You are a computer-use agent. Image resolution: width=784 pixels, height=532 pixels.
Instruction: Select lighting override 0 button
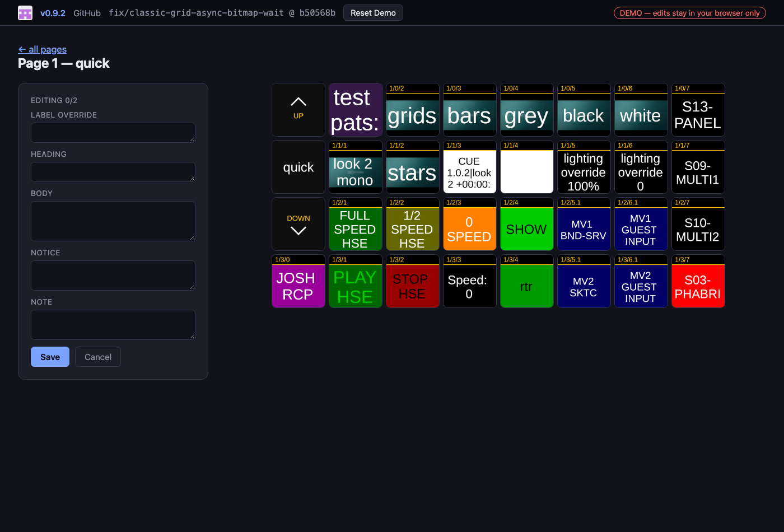click(x=641, y=167)
